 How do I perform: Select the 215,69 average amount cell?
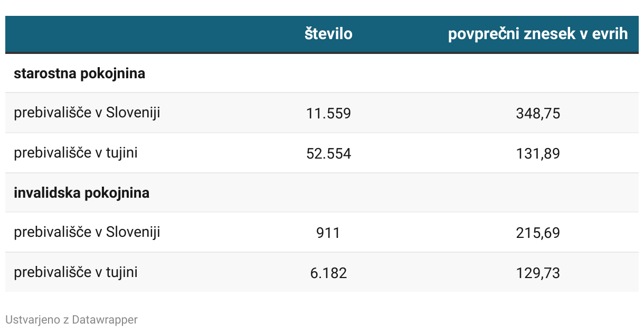pos(538,233)
